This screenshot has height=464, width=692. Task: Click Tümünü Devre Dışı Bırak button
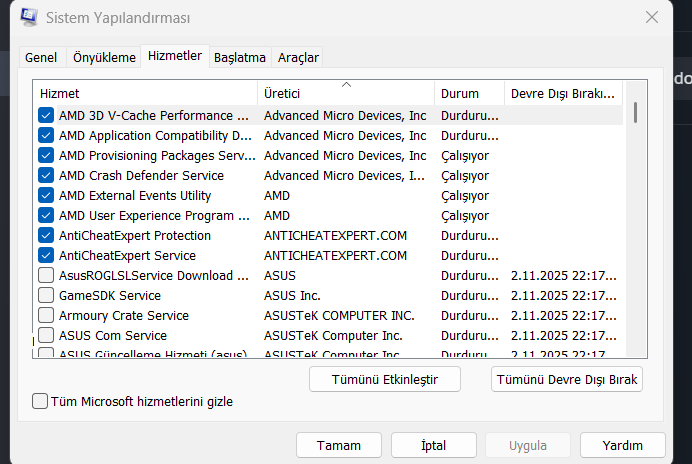pos(567,379)
